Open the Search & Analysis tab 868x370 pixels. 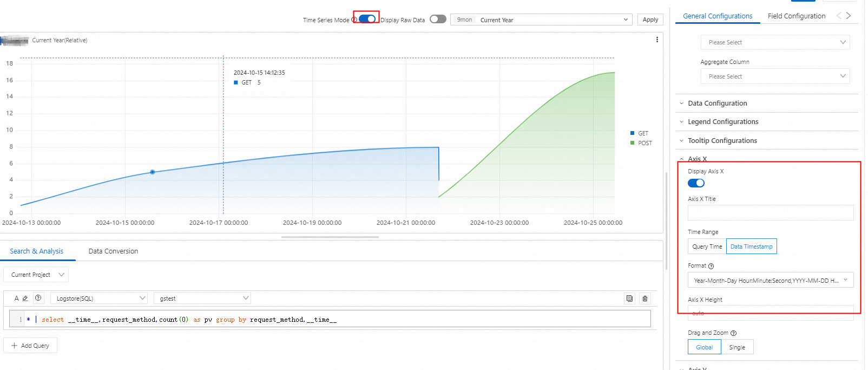[x=36, y=251]
